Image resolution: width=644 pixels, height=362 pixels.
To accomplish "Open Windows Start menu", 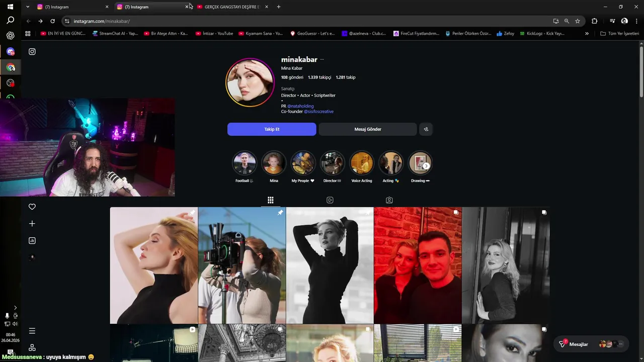I will (x=10, y=7).
